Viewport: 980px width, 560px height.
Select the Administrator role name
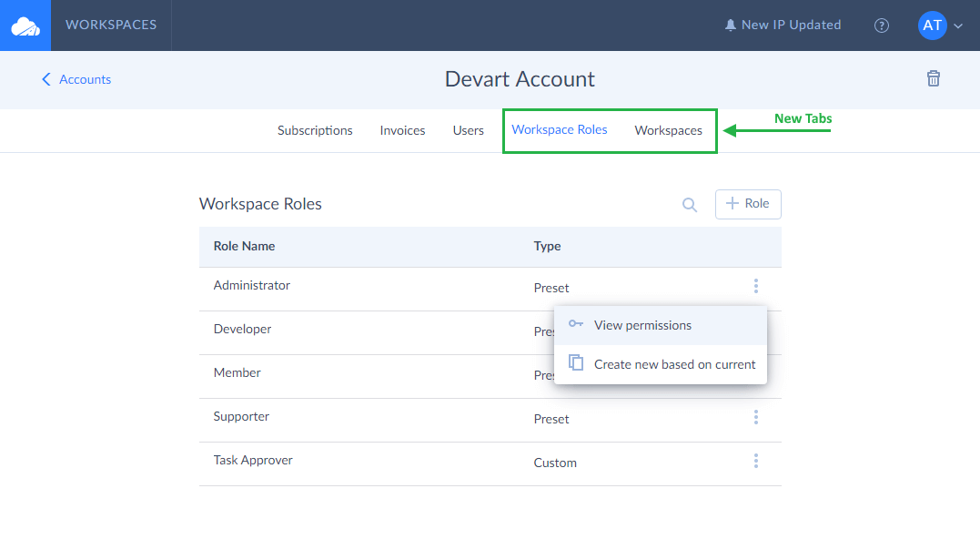coord(252,285)
